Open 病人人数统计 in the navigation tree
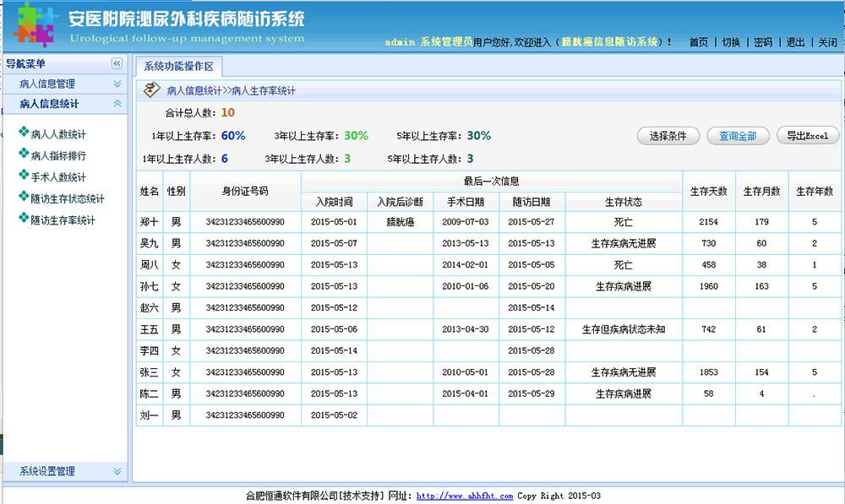The height and width of the screenshot is (504, 845). coord(58,134)
